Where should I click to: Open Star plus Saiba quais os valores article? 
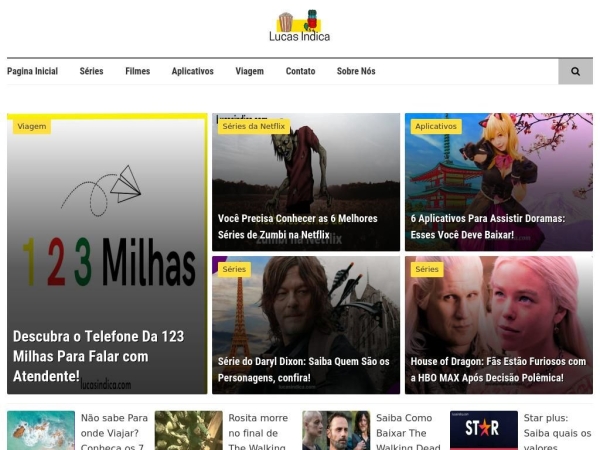(x=557, y=433)
